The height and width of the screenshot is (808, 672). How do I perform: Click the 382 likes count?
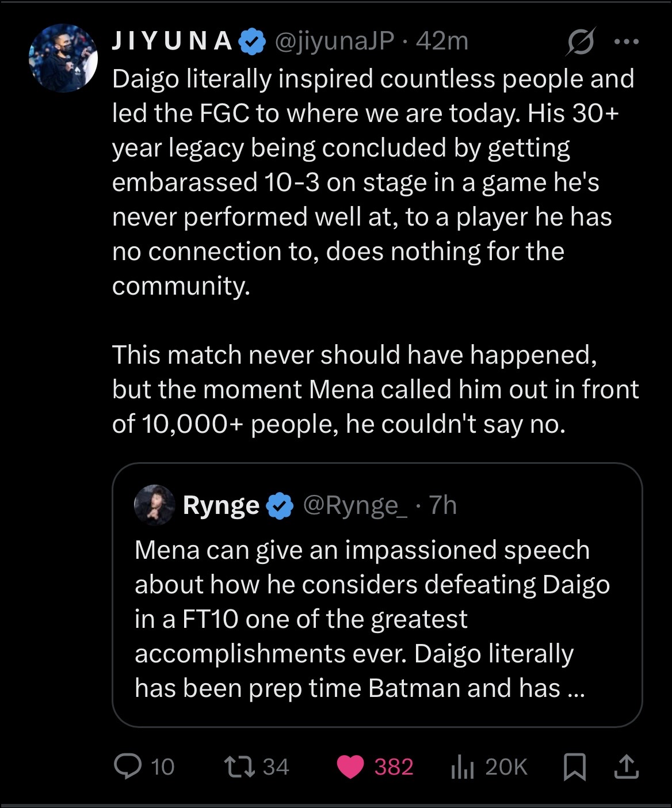click(x=394, y=767)
